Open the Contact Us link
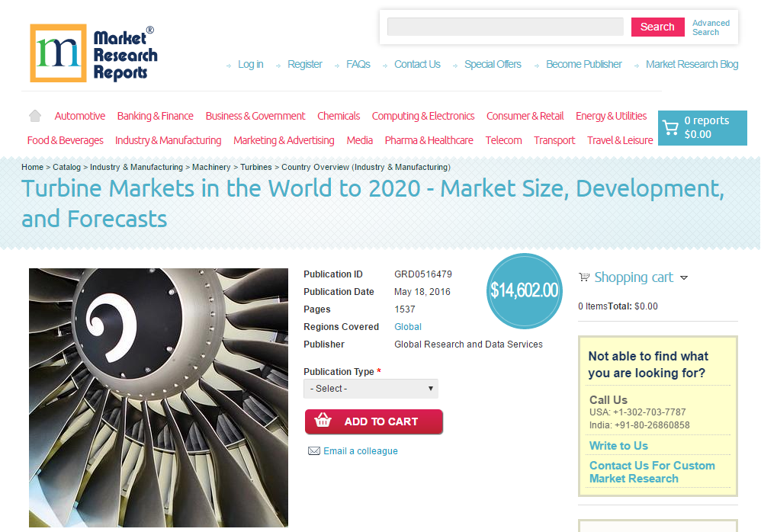Screen dimensions: 761x532 tap(417, 64)
